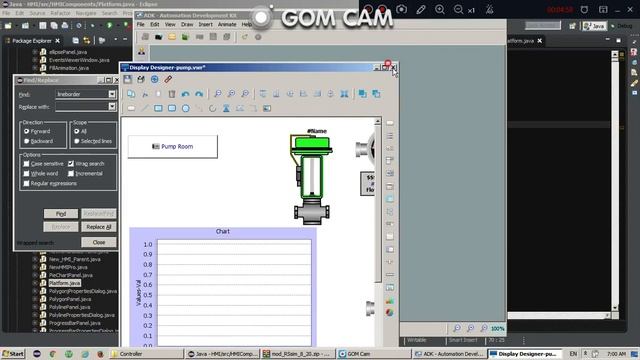
Task: Open the ADK File menu
Action: [x=140, y=24]
